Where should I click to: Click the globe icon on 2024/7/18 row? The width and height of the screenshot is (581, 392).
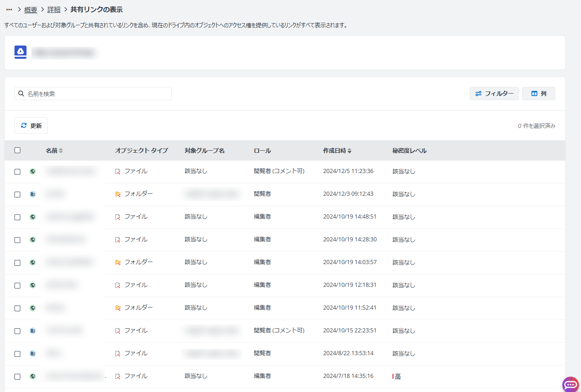point(33,376)
